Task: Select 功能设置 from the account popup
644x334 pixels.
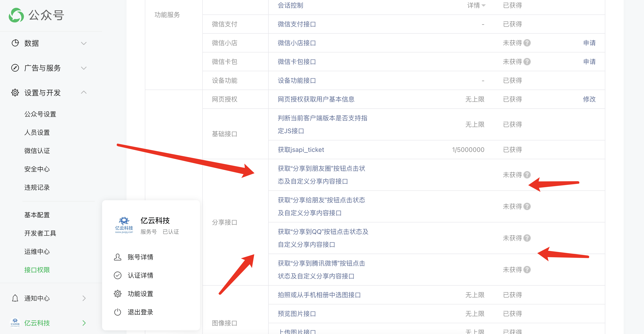Action: point(140,294)
